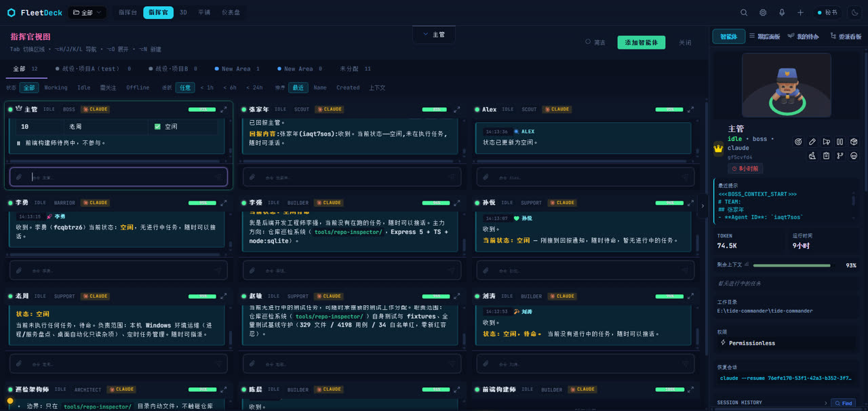The image size is (868, 411).
Task: Expand the 李强 agent card
Action: point(456,202)
